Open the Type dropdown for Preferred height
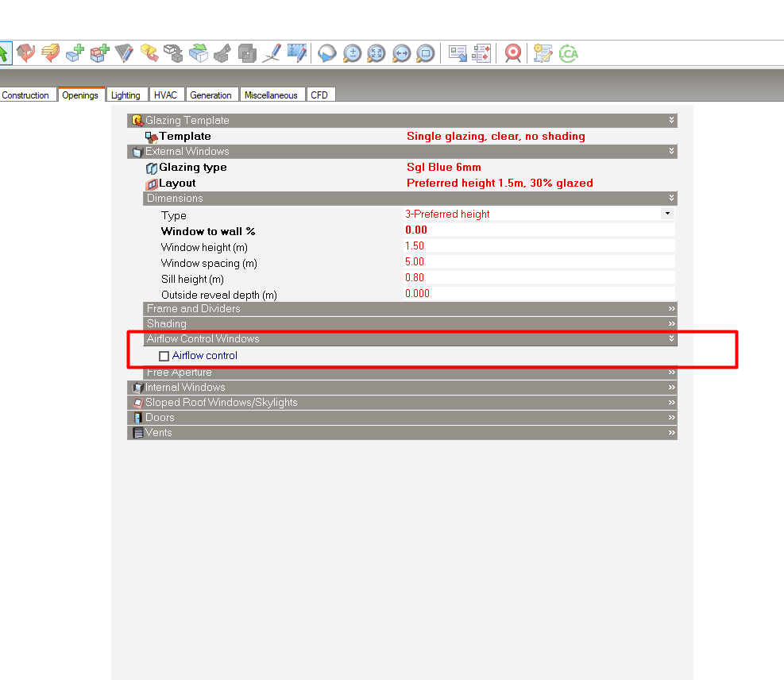784x680 pixels. coord(667,214)
